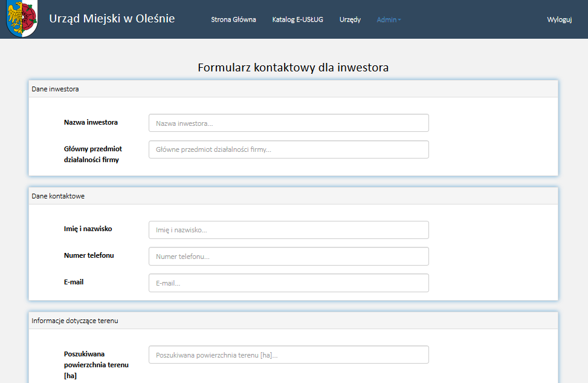Click the bold E-mail field label
This screenshot has height=383, width=588.
[74, 282]
